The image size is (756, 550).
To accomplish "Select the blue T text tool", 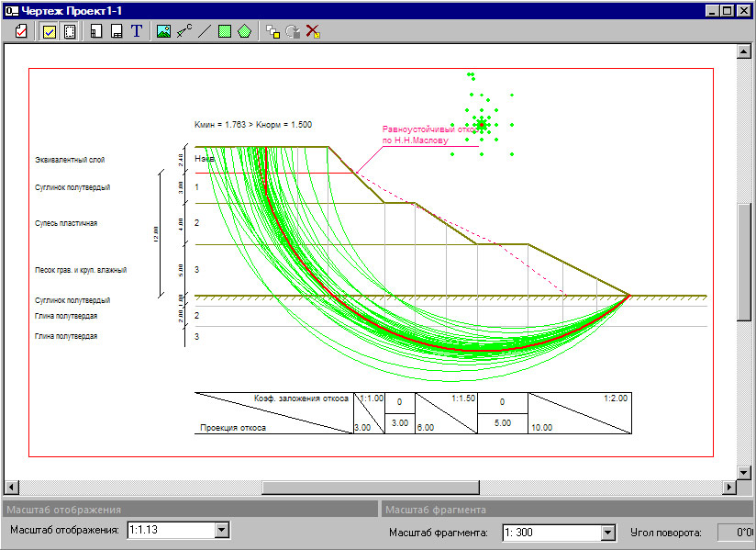I will 137,31.
